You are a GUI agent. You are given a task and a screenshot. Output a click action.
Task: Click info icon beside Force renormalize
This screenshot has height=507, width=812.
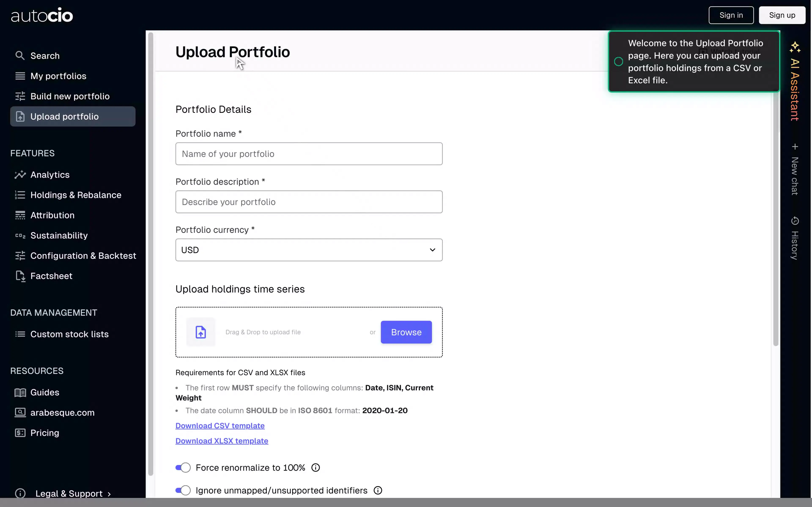pos(315,467)
